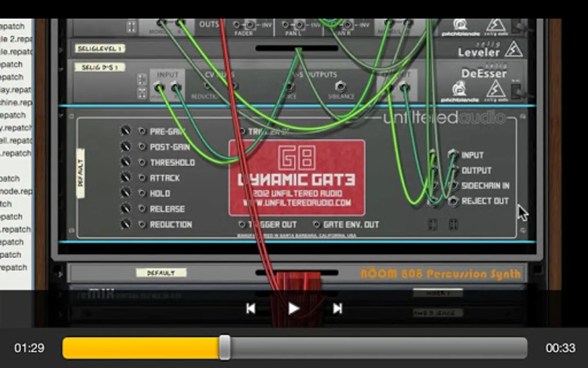This screenshot has height=368, width=588.
Task: Click the DeEsser Reduction CV jack
Action: pos(207,86)
